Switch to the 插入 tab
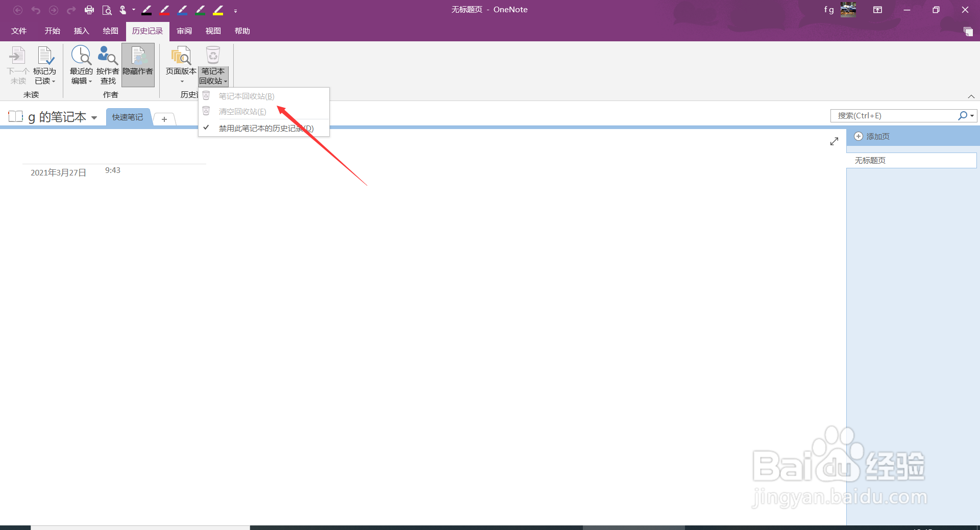The width and height of the screenshot is (980, 530). 82,31
